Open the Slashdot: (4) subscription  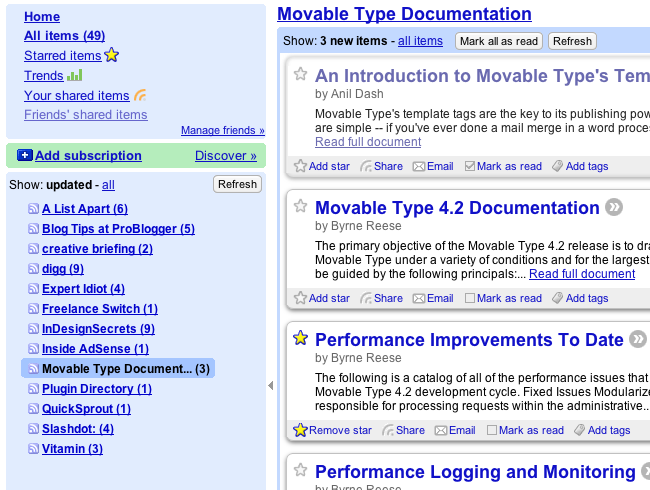[x=78, y=429]
